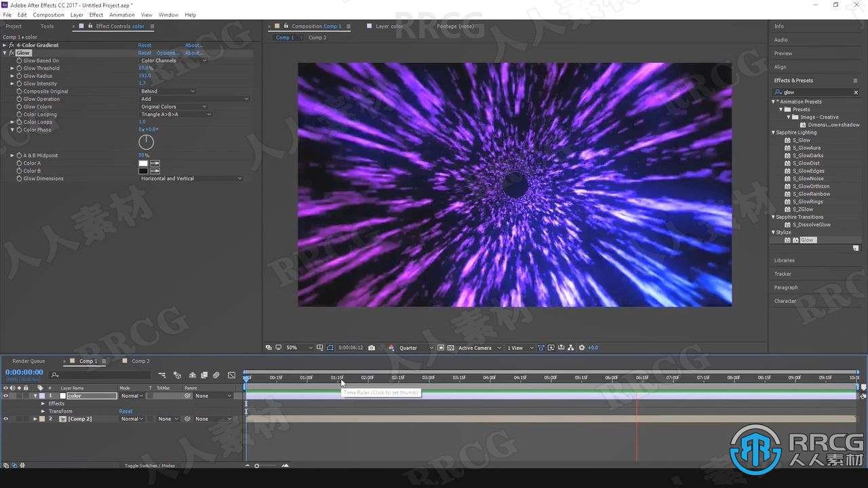This screenshot has width=868, height=488.
Task: Open Glow Based On dropdown
Action: [x=173, y=60]
